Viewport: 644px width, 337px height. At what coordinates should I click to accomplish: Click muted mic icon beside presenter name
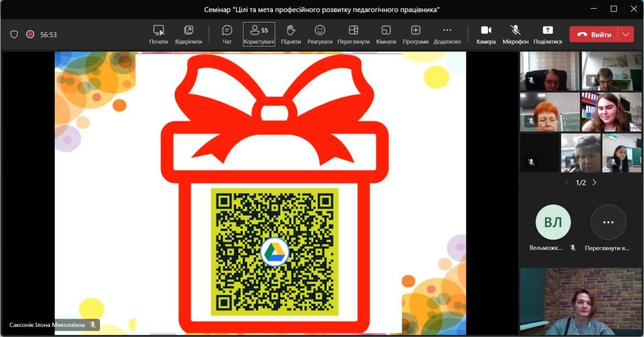(x=93, y=324)
